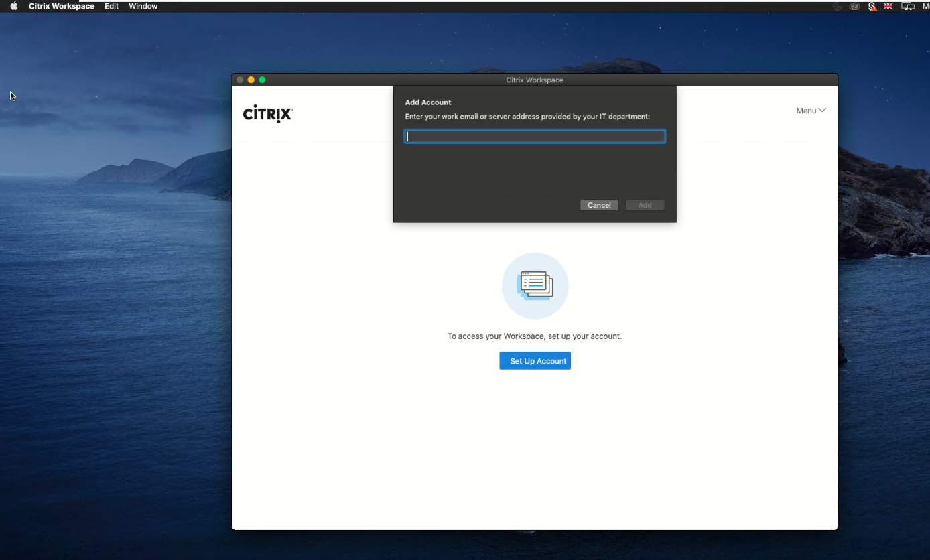The height and width of the screenshot is (560, 930).
Task: Focus the work email or server address field
Action: 535,137
